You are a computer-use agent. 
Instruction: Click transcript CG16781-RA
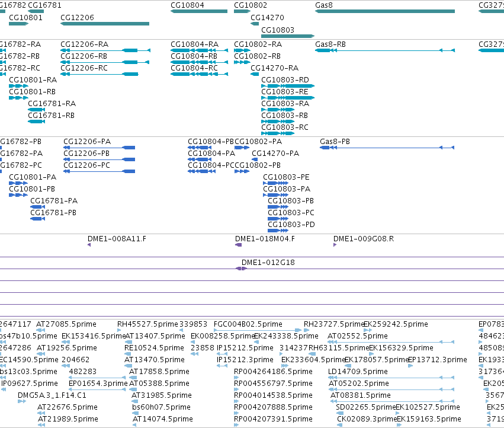coord(36,110)
